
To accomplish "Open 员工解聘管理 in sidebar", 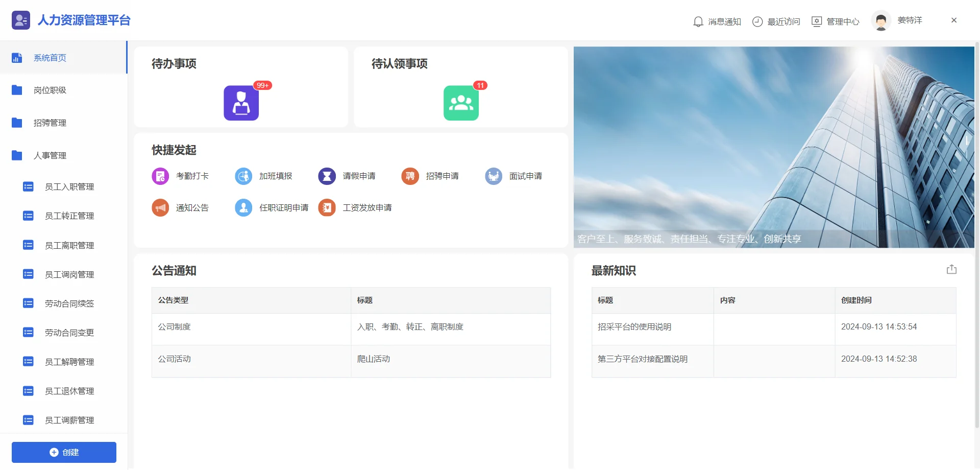I will tap(63, 362).
